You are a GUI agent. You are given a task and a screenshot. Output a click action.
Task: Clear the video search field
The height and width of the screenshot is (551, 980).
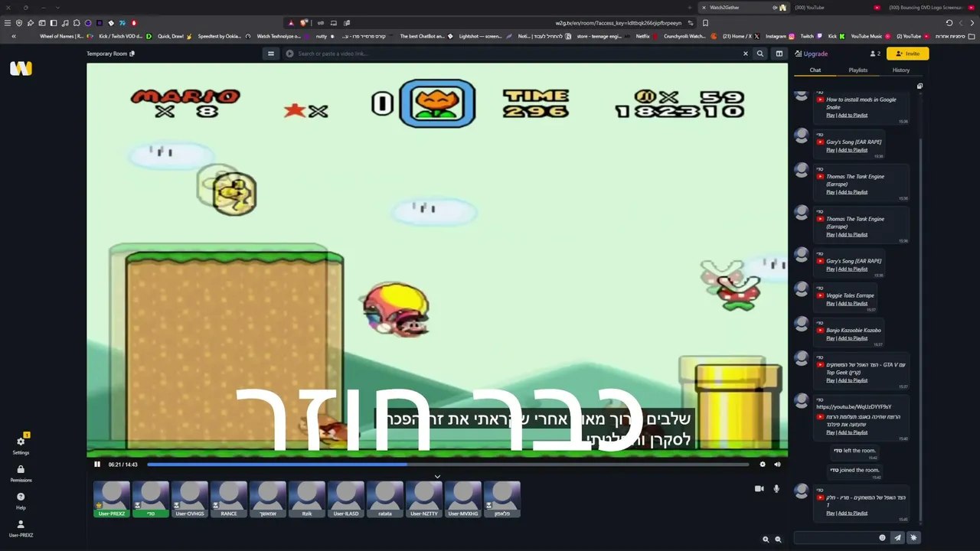tap(746, 54)
